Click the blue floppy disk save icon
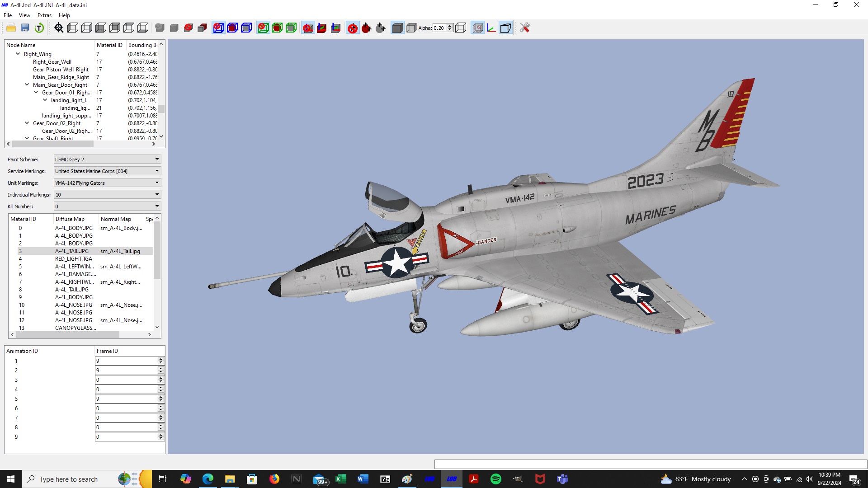The image size is (868, 488). click(x=25, y=28)
